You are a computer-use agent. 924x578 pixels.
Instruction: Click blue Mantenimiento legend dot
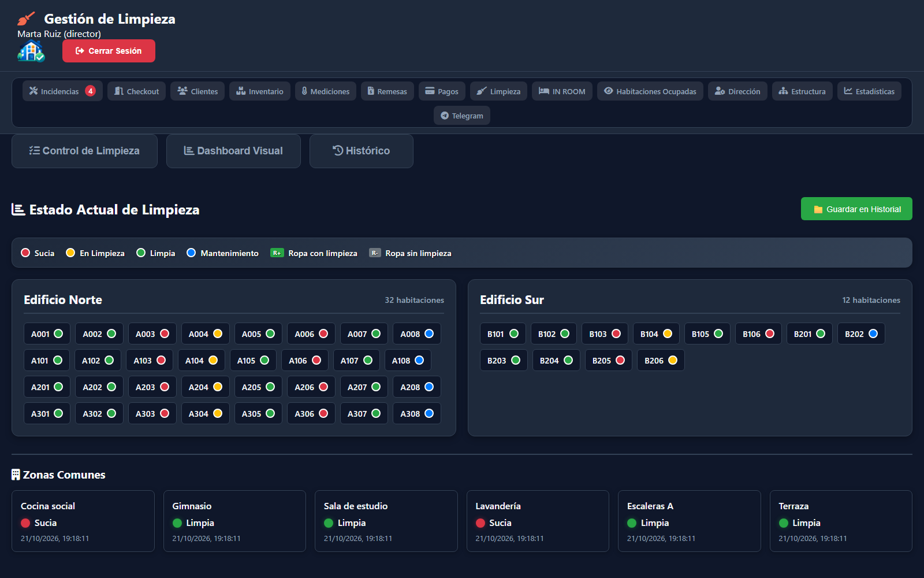pyautogui.click(x=191, y=253)
